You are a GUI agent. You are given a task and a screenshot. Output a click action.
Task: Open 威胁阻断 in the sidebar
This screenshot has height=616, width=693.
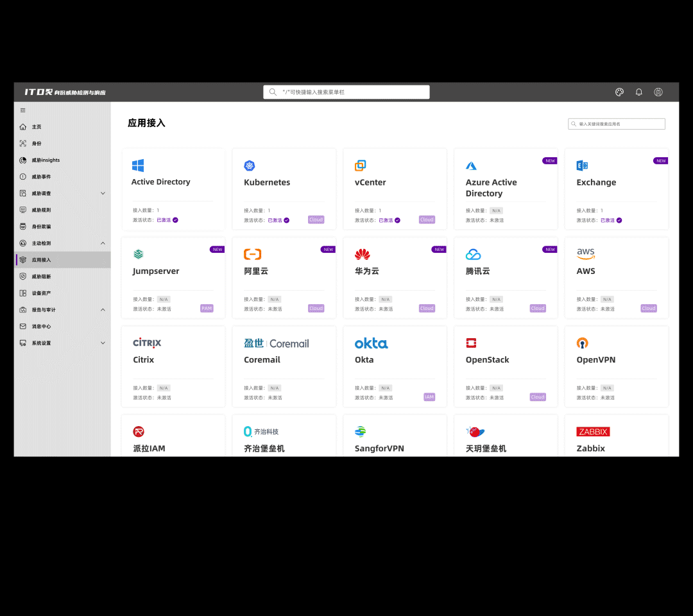[x=62, y=277]
